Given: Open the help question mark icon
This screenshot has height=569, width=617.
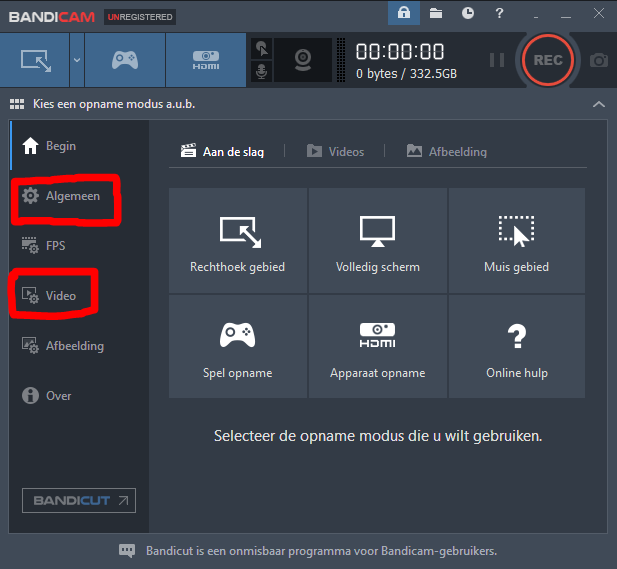Looking at the screenshot, I should pos(499,13).
